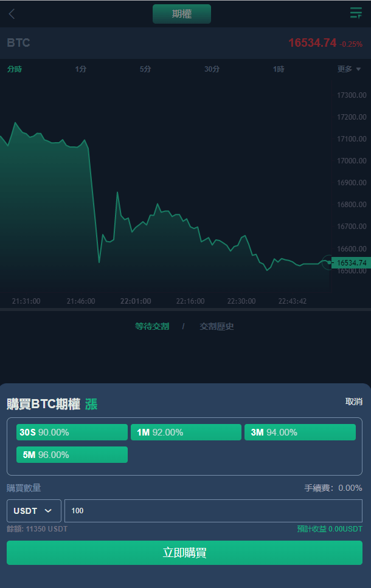The image size is (371, 588).
Task: Click the -0.25% change text
Action: coord(351,44)
